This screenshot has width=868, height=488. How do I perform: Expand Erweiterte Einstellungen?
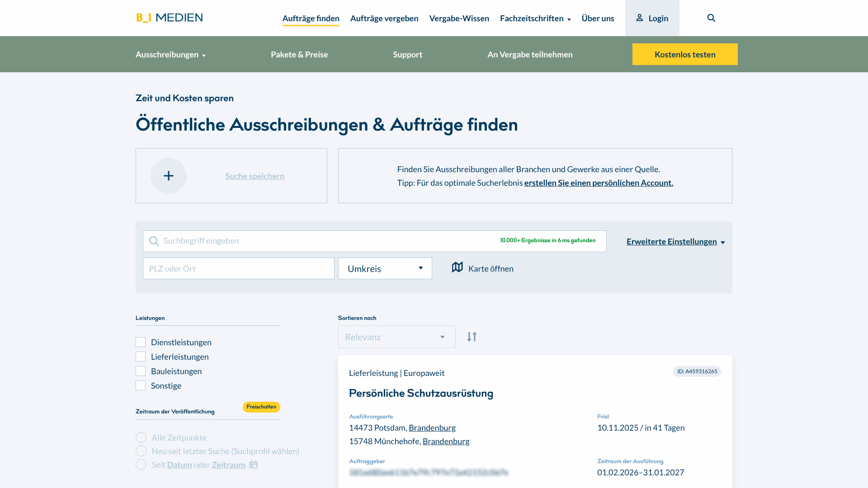point(672,241)
